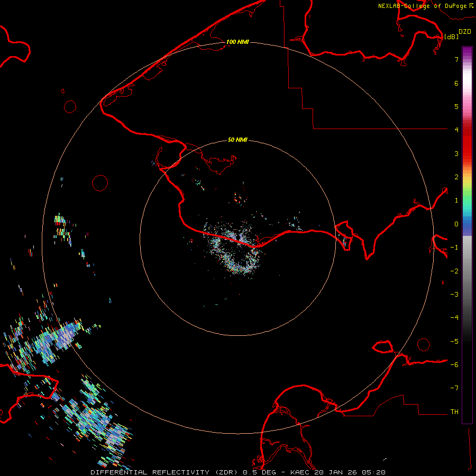The width and height of the screenshot is (476, 476).
Task: Click the "6" value on the color scale
Action: pos(456,83)
